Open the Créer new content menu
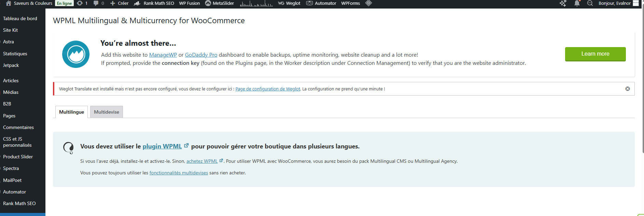The image size is (644, 216). pos(119,3)
